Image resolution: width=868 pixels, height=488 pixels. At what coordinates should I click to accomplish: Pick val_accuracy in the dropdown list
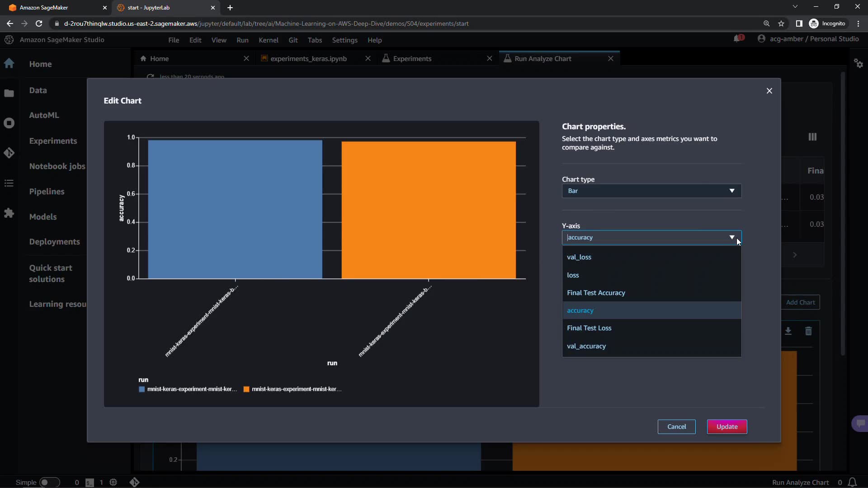coord(586,346)
